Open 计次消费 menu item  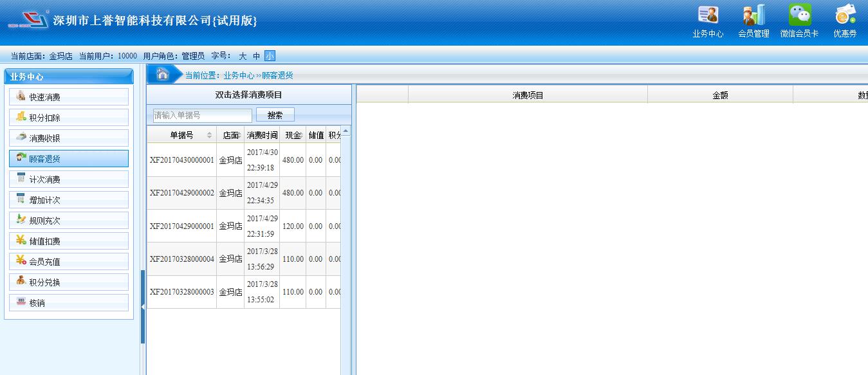[x=69, y=179]
